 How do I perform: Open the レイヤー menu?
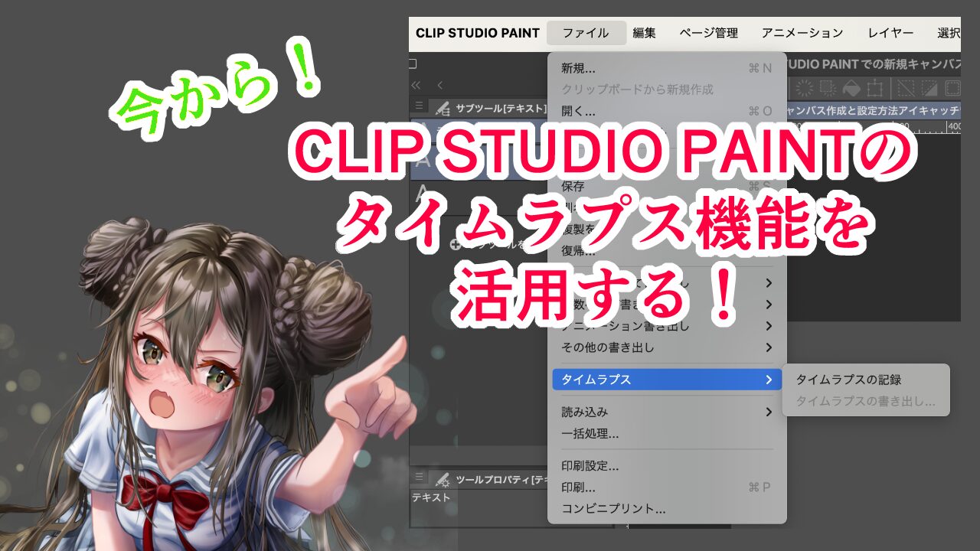(x=890, y=33)
